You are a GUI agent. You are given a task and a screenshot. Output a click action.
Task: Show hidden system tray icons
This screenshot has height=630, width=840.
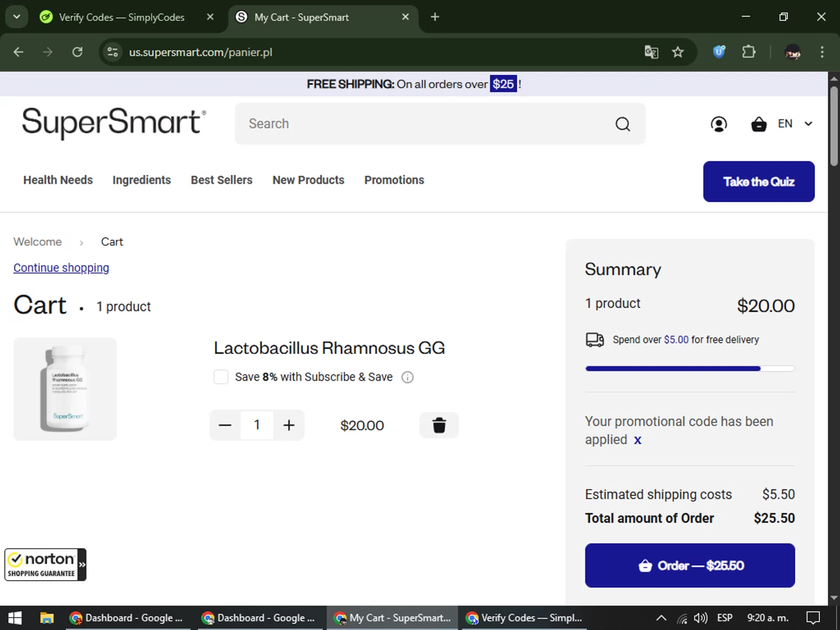pyautogui.click(x=661, y=618)
